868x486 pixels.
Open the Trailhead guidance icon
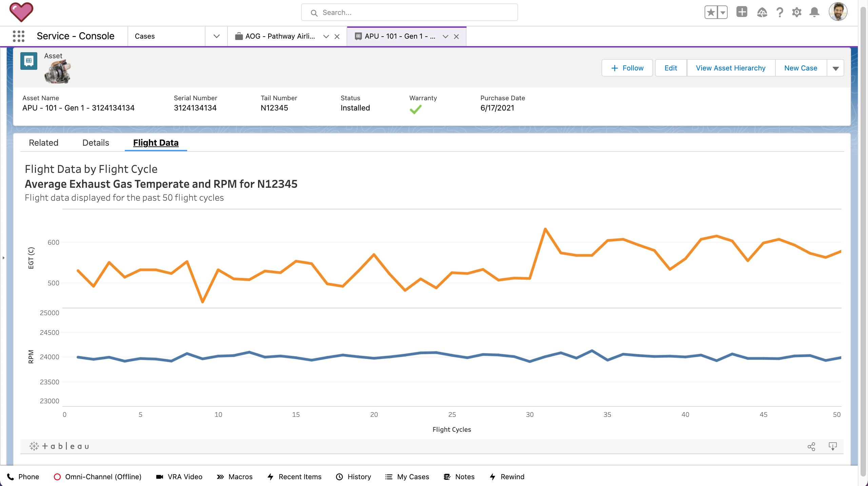click(x=762, y=13)
